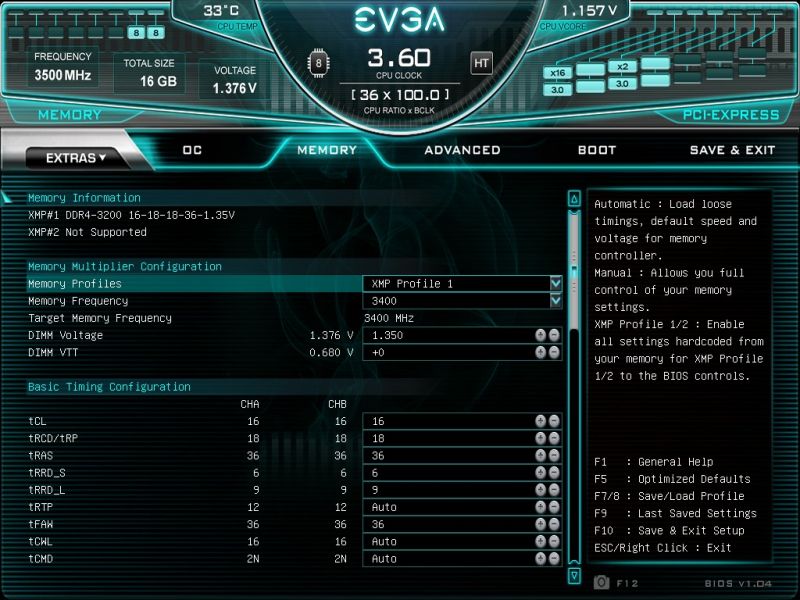Click the scroll down arrow of settings list

click(574, 576)
